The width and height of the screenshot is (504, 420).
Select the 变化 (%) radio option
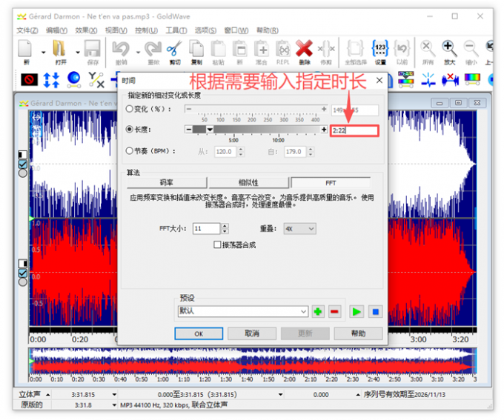click(129, 109)
